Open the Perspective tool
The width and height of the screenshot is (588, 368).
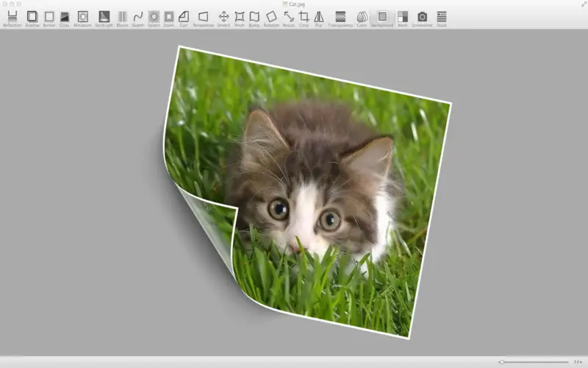204,19
